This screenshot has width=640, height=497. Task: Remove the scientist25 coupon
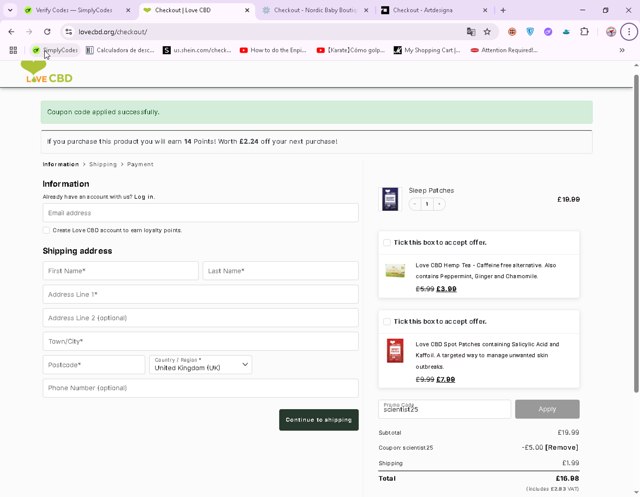[x=562, y=448]
